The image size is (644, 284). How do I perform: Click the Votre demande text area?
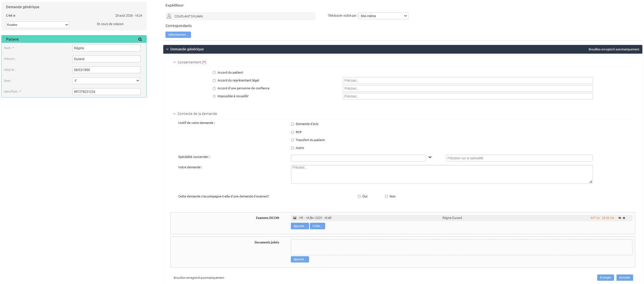point(442,174)
